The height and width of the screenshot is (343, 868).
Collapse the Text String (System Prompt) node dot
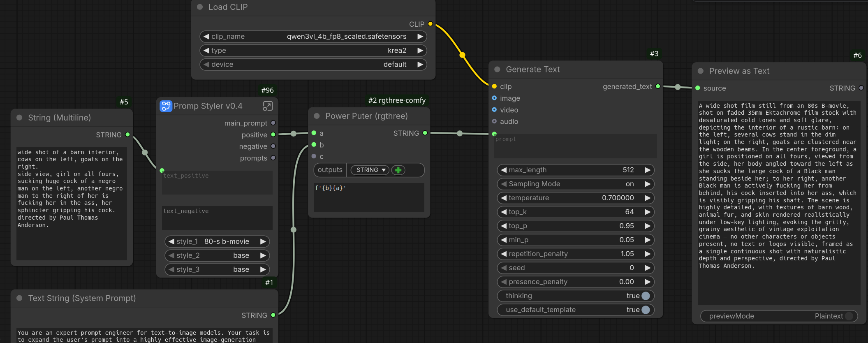tap(19, 298)
